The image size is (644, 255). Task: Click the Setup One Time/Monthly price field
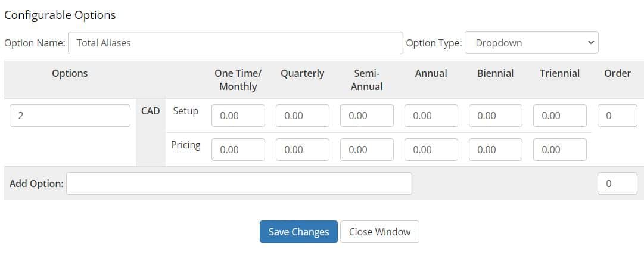coord(238,116)
